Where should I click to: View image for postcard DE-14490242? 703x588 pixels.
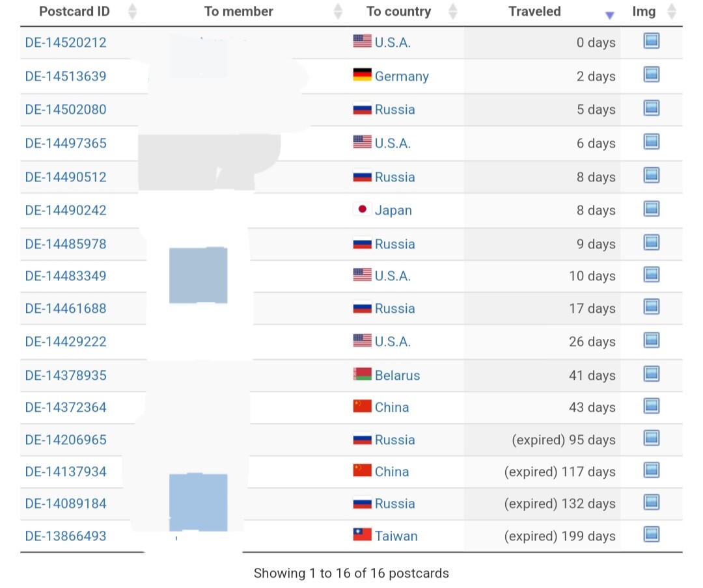pyautogui.click(x=651, y=209)
